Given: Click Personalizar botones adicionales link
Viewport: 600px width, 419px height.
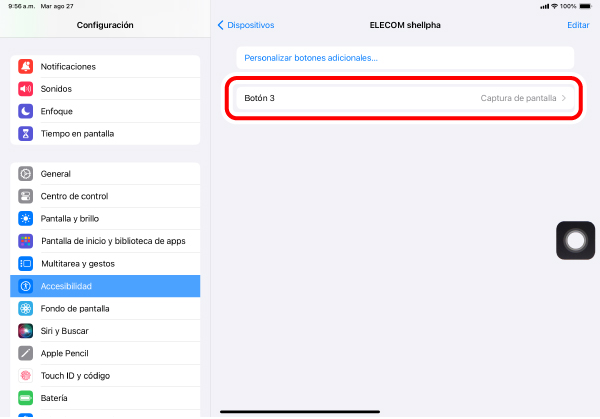Looking at the screenshot, I should pos(311,58).
